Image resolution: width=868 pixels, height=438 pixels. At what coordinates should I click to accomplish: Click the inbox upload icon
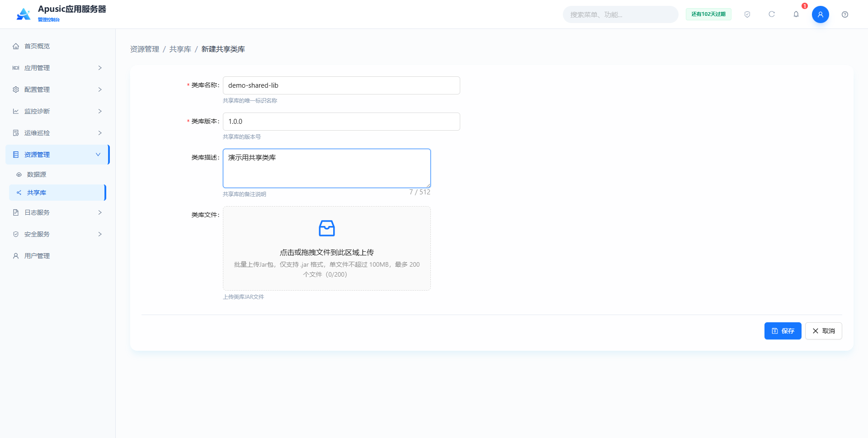[327, 228]
